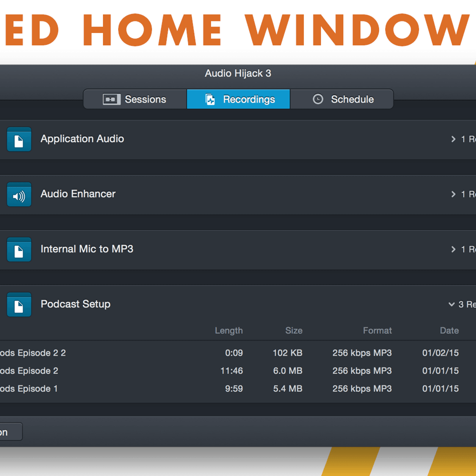
Task: Select the Recordings tab
Action: pyautogui.click(x=238, y=99)
